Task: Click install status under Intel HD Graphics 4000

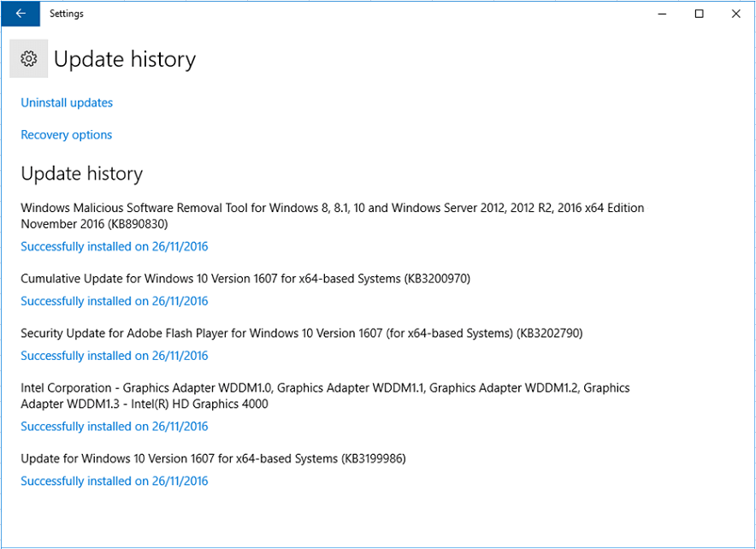Action: coord(115,427)
